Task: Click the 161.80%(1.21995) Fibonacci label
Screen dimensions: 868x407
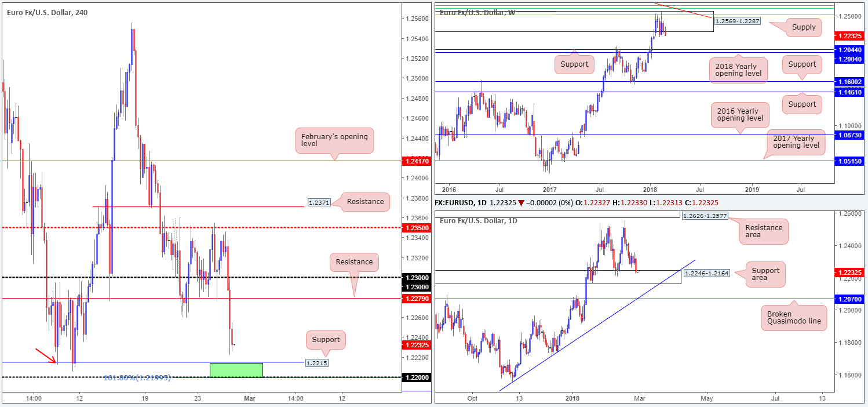Action: (x=137, y=378)
